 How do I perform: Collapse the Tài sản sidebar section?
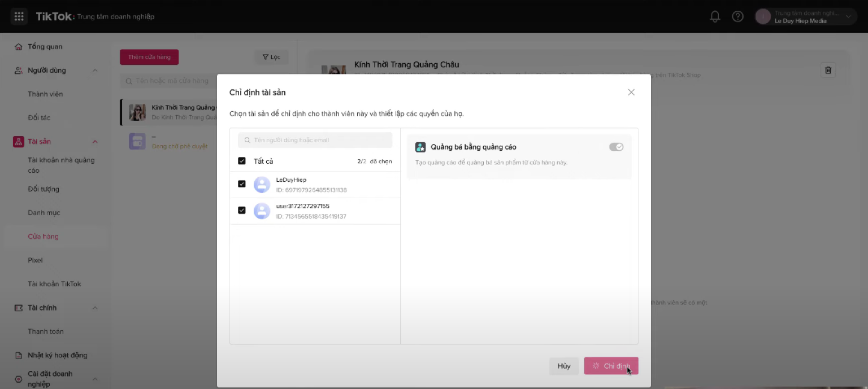pyautogui.click(x=95, y=142)
